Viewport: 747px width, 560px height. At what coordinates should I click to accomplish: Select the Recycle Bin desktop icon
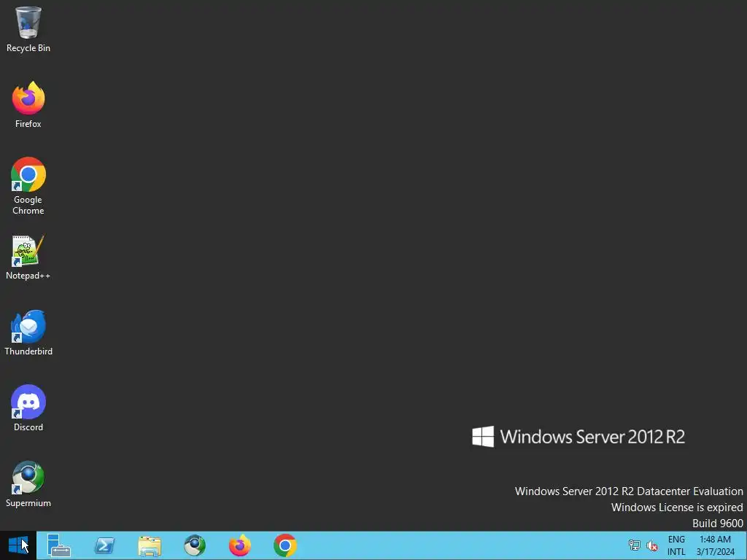click(x=28, y=28)
